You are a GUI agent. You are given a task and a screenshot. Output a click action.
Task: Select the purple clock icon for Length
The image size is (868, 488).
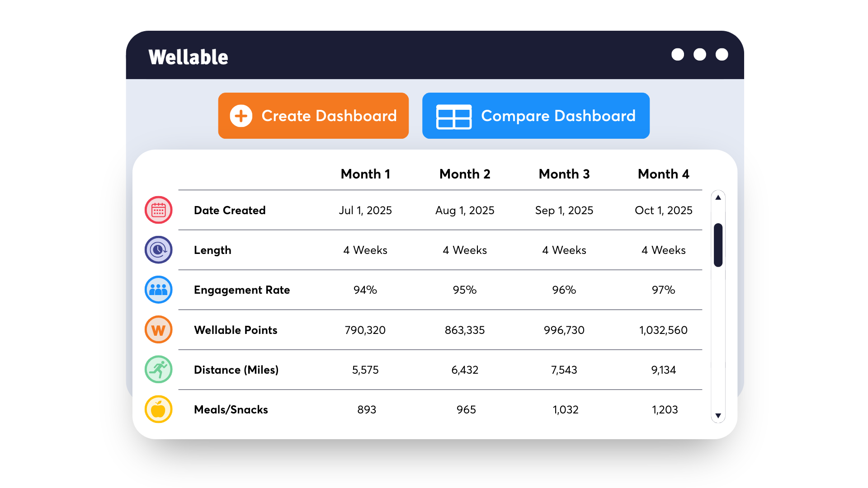[x=158, y=250]
